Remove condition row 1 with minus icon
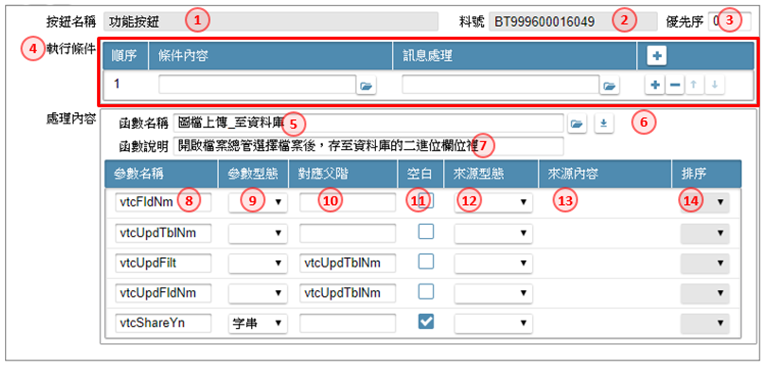 click(674, 85)
